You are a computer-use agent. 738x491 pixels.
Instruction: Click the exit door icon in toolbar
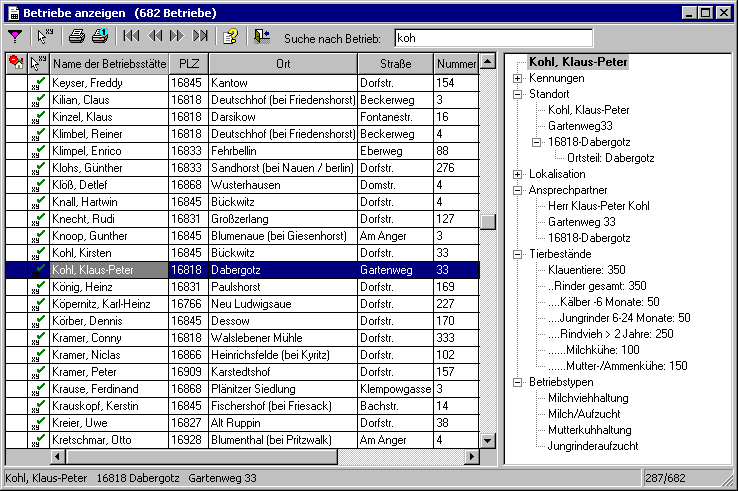click(x=262, y=36)
